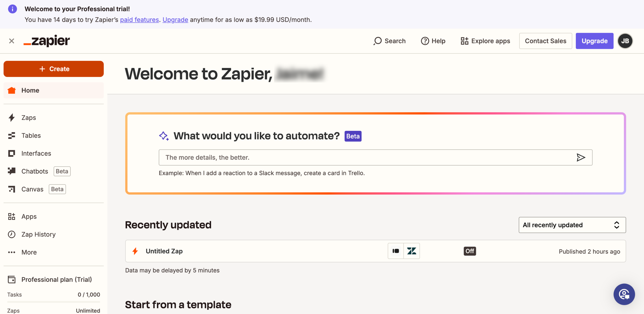
Task: Open Tables in the sidebar
Action: point(31,136)
